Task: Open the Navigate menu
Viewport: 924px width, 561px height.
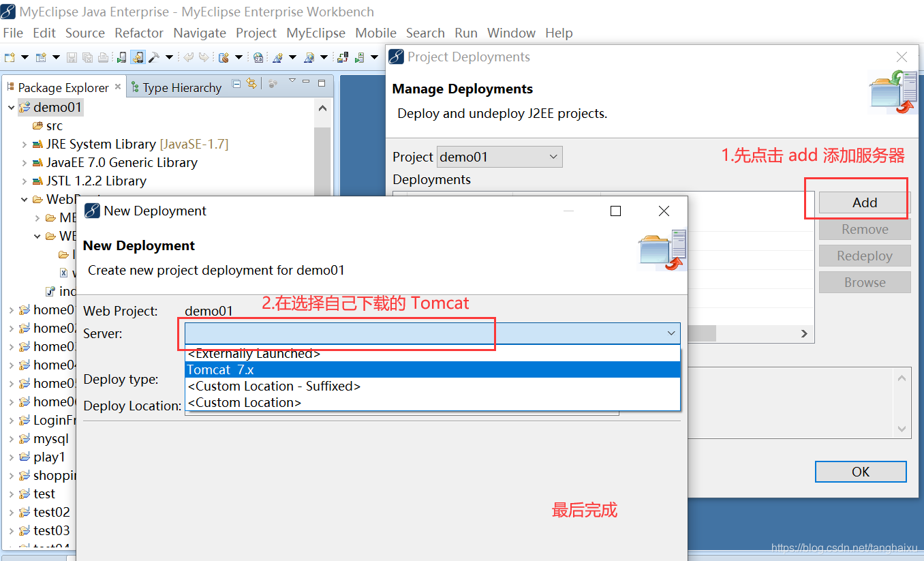Action: [x=200, y=33]
